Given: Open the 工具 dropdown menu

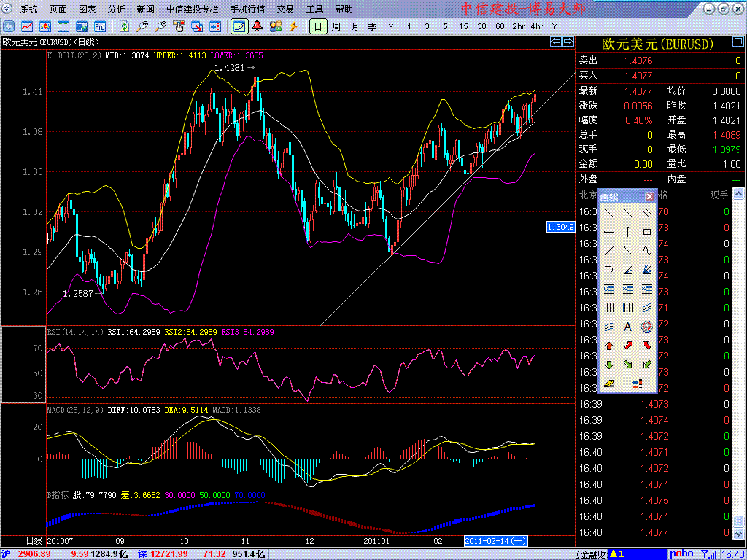Looking at the screenshot, I should pos(314,9).
